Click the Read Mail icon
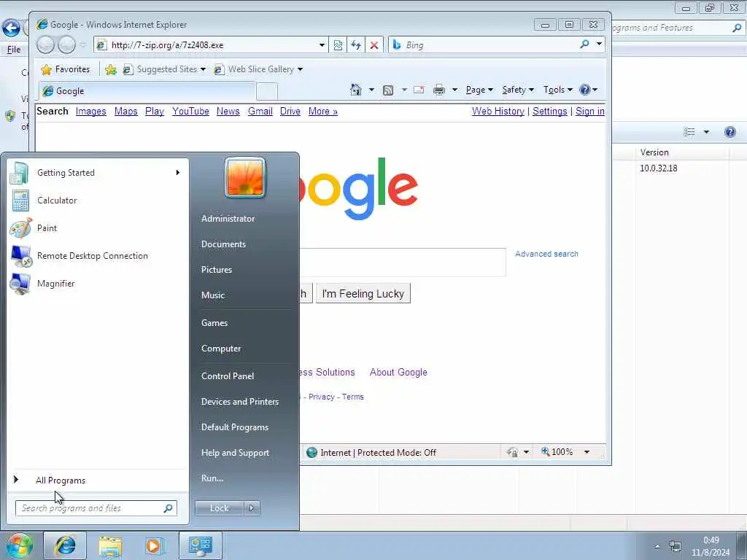Viewport: 747px width, 560px height. click(419, 90)
